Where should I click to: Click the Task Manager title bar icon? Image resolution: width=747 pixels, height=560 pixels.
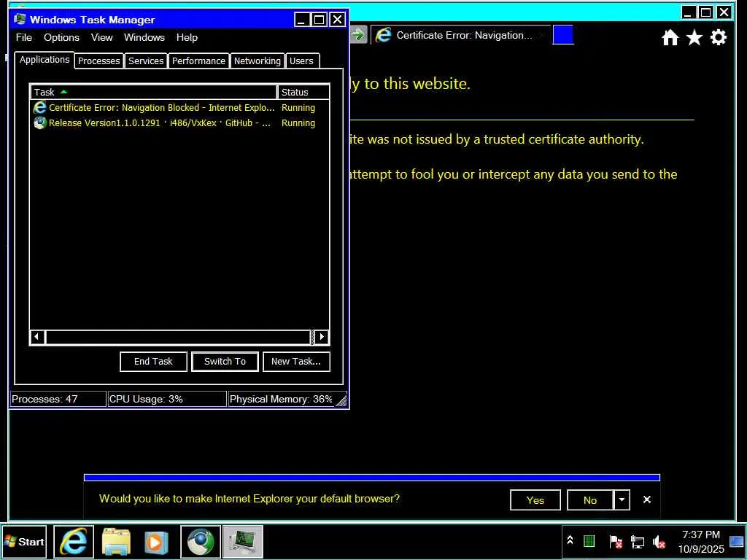tap(20, 19)
